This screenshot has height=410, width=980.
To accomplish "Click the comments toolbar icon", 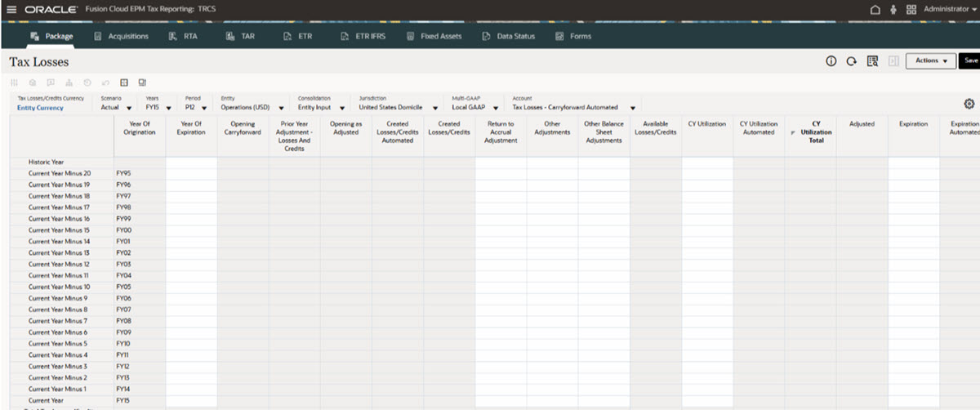I will (x=51, y=82).
